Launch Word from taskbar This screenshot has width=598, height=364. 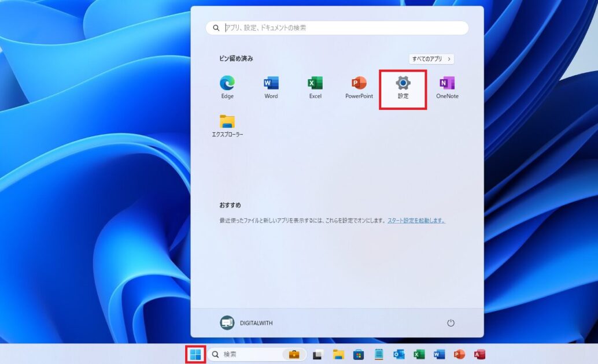click(x=440, y=355)
